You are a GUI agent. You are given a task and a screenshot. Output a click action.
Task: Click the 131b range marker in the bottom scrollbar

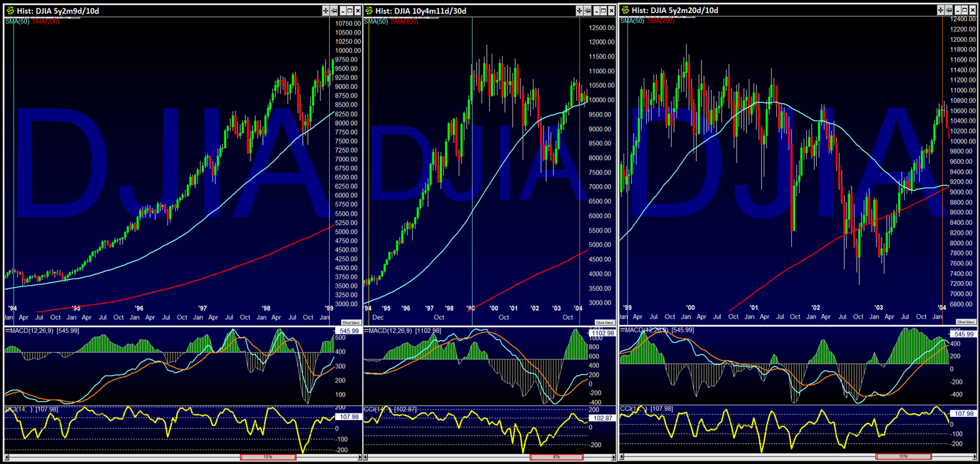click(x=269, y=456)
